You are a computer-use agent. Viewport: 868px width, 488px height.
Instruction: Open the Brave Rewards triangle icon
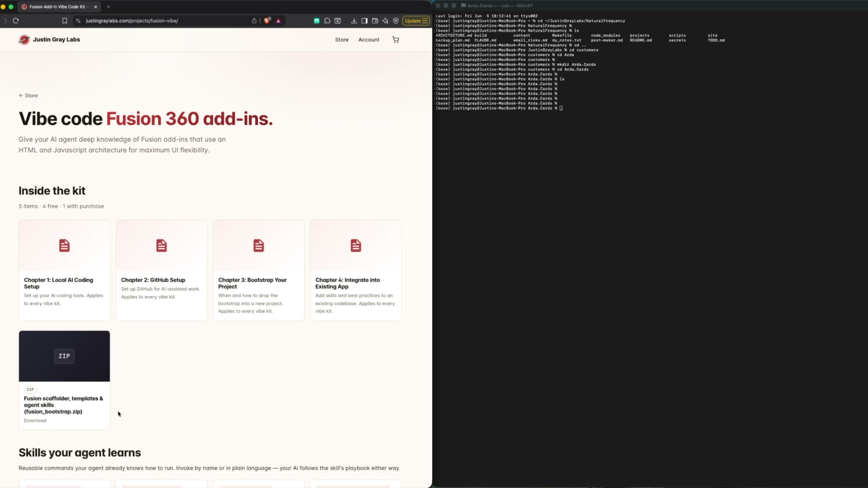278,21
